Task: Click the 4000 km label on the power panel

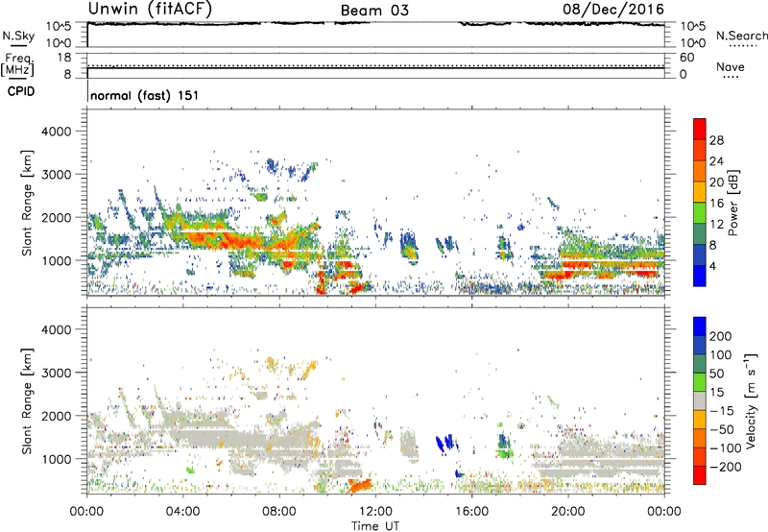Action: (x=56, y=132)
